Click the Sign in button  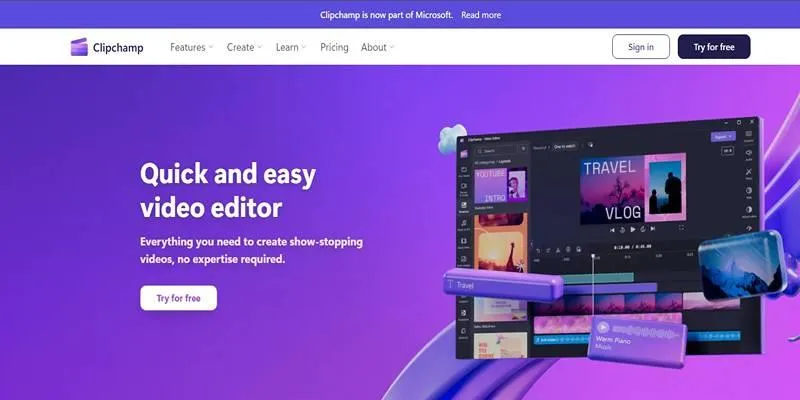coord(641,47)
